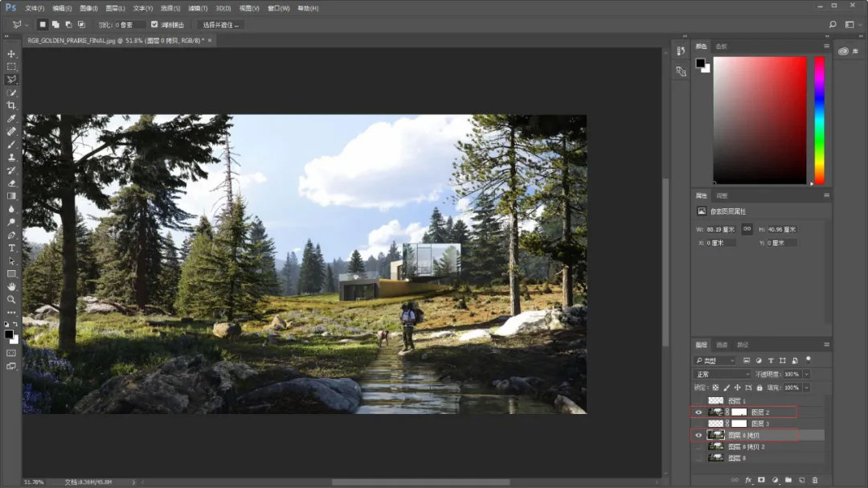Viewport: 868px width, 488px height.
Task: Expand the opacity 不透明度 dropdown arrow
Action: point(806,374)
